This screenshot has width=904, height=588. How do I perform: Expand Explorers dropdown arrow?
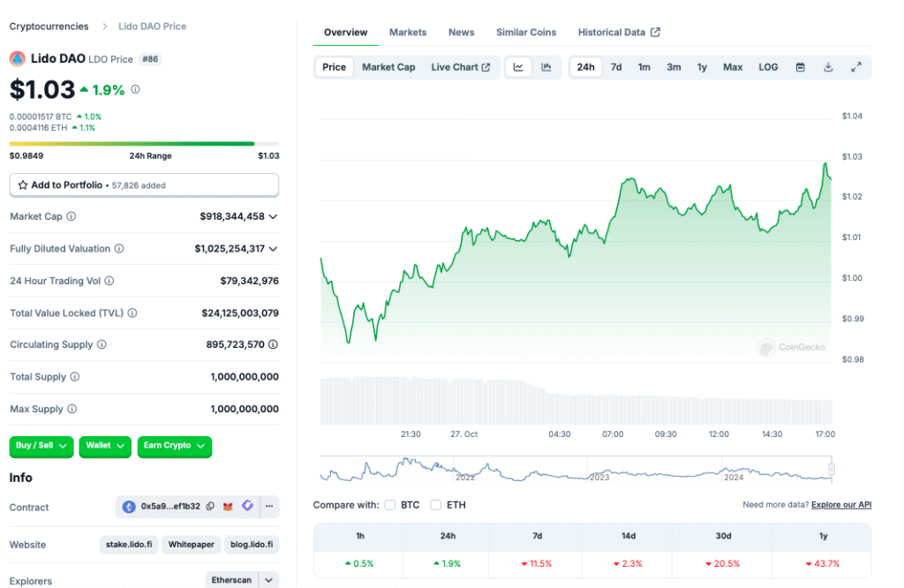click(268, 580)
